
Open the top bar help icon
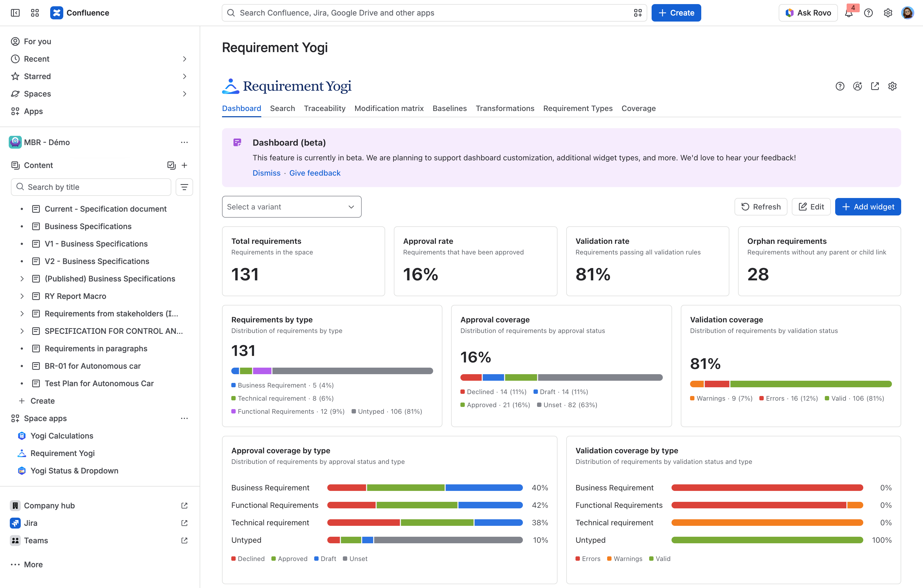pyautogui.click(x=868, y=13)
